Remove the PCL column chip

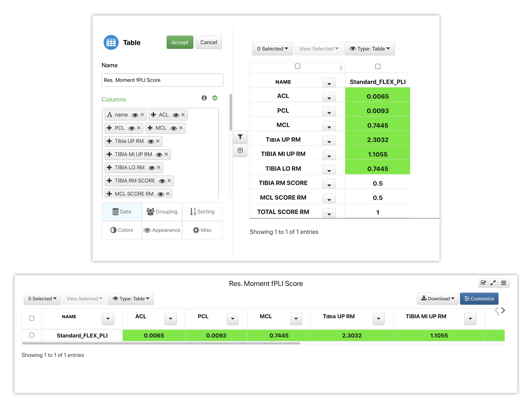139,128
